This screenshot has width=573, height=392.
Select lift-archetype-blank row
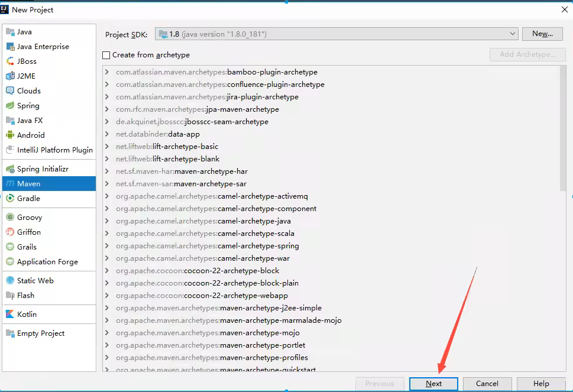(x=331, y=159)
